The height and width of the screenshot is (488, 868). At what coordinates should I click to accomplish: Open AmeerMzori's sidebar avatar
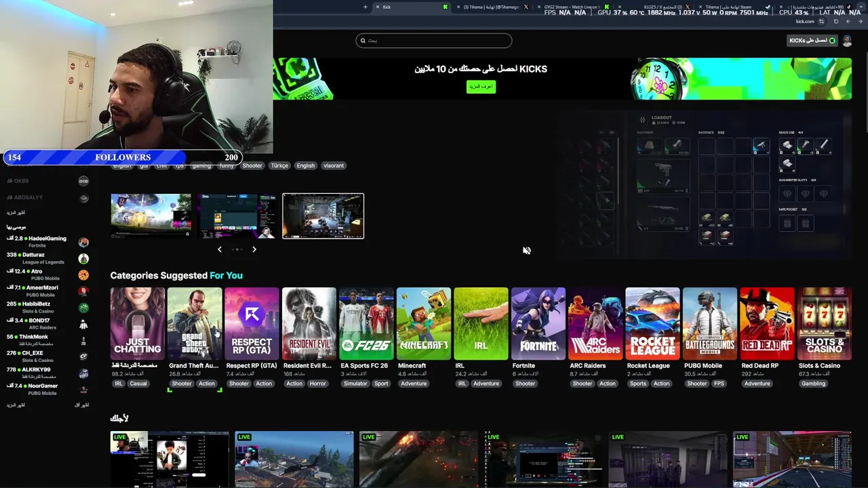83,291
